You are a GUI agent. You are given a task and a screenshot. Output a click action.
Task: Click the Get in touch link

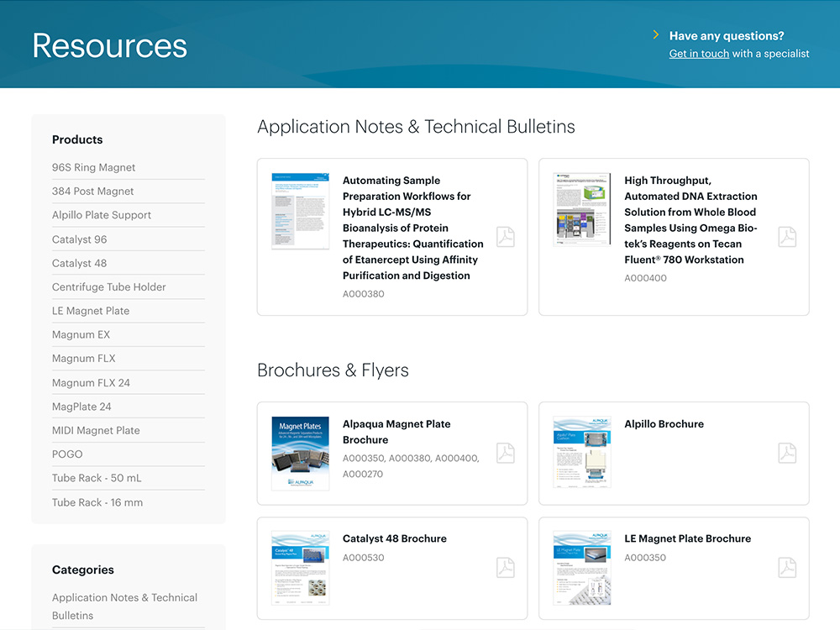tap(699, 54)
